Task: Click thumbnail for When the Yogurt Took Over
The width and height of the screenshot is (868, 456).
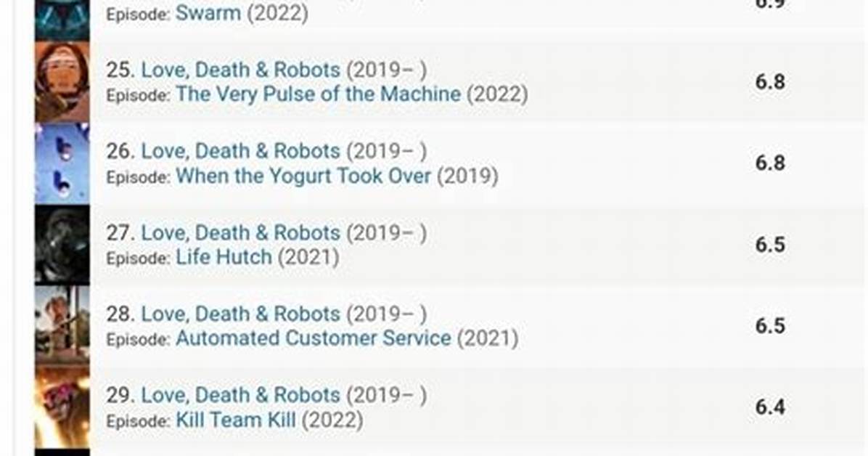Action: tap(62, 163)
